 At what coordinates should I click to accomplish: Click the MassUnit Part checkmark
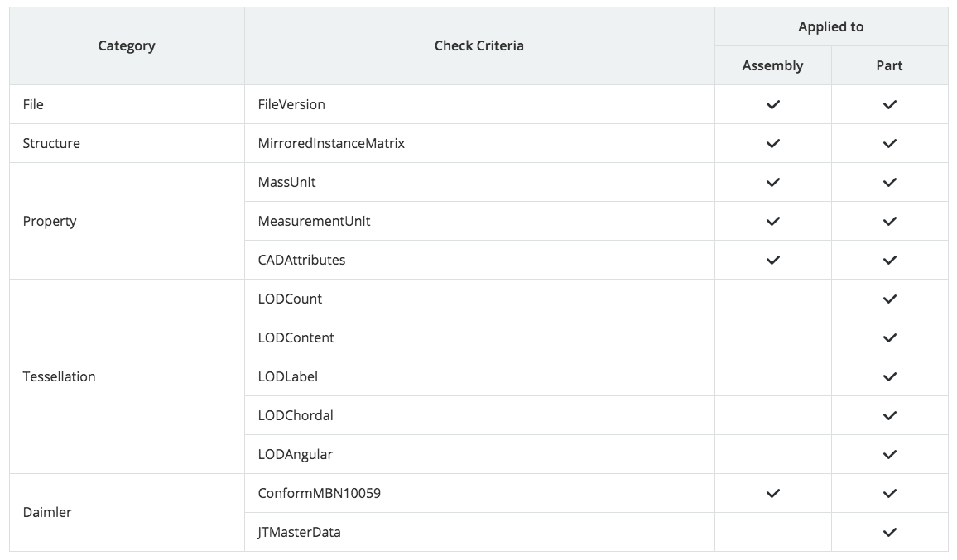[x=889, y=183]
